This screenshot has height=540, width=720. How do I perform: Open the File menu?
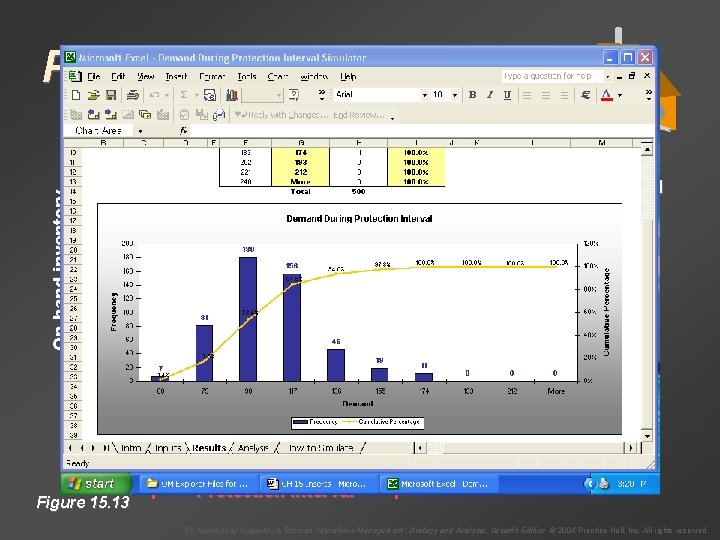point(94,76)
